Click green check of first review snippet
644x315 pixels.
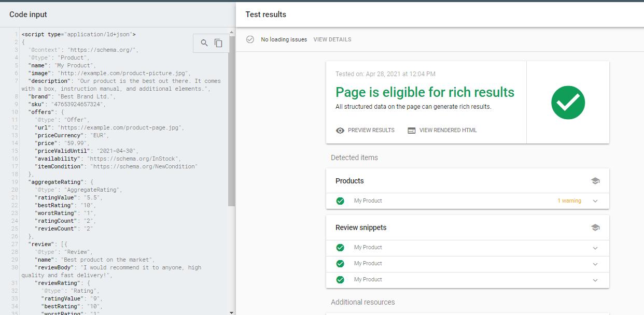pos(340,248)
